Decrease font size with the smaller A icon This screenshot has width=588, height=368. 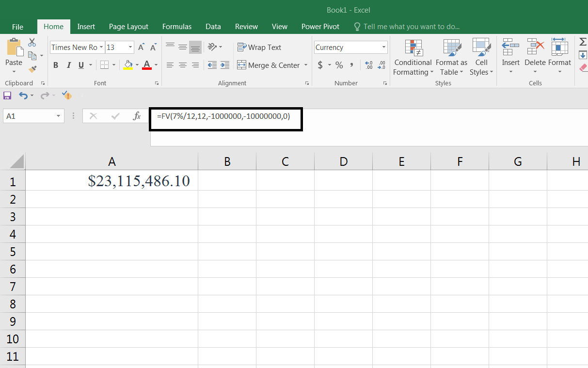[153, 48]
